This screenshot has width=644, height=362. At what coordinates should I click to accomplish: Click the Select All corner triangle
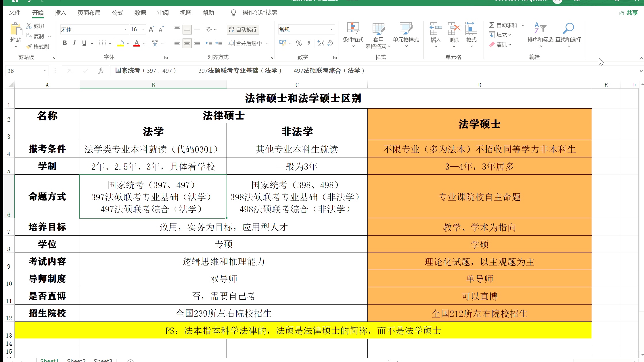click(11, 85)
